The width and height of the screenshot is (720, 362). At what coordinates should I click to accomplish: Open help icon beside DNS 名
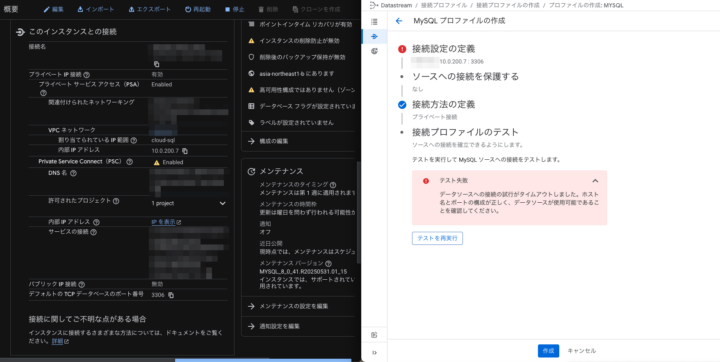pyautogui.click(x=73, y=173)
